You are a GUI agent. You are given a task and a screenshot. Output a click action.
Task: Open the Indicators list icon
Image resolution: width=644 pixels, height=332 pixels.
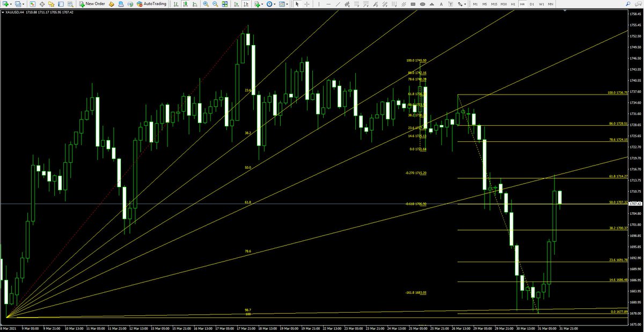(257, 4)
